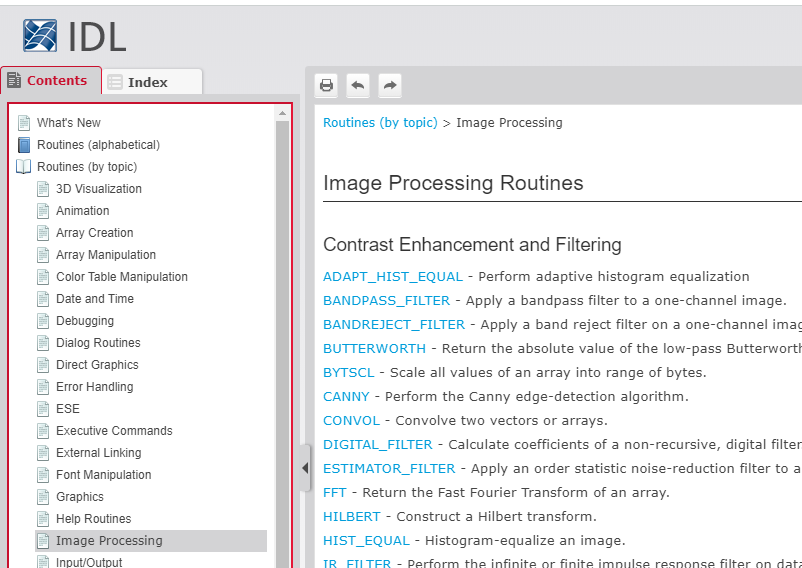Follow the Routines (by topic) breadcrumb link
The image size is (802, 568).
coord(380,123)
